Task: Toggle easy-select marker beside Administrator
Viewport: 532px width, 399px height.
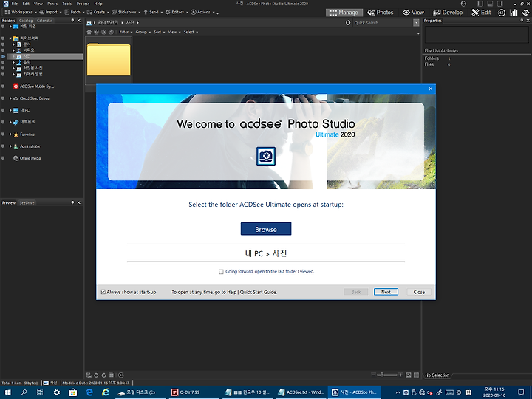Action: tap(3, 146)
